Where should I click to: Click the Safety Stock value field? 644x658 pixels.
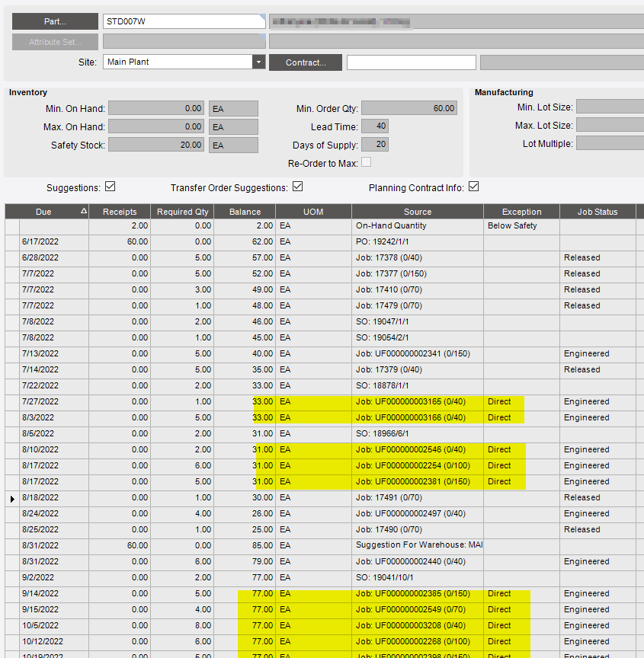coord(156,145)
